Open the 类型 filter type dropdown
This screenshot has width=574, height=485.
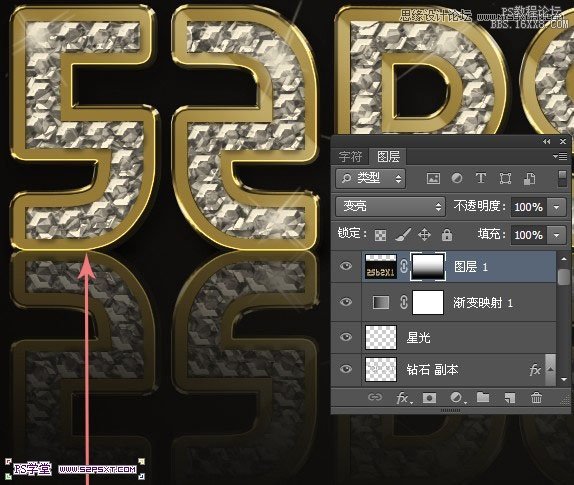(x=370, y=179)
